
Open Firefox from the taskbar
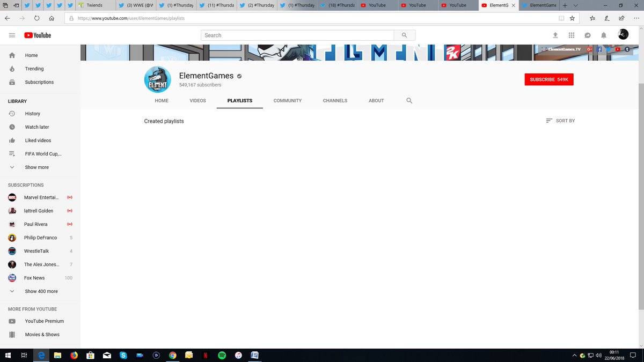[x=74, y=355]
